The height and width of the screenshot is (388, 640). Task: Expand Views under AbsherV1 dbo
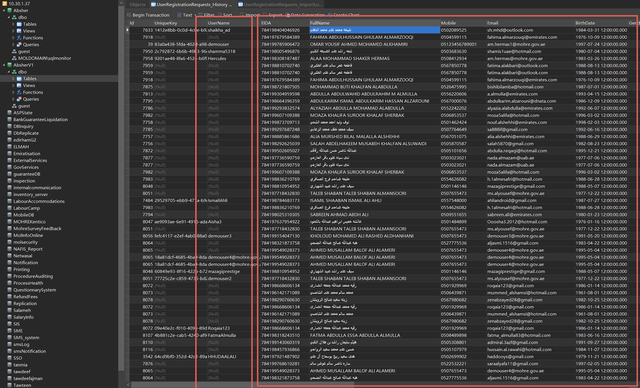coord(13,85)
